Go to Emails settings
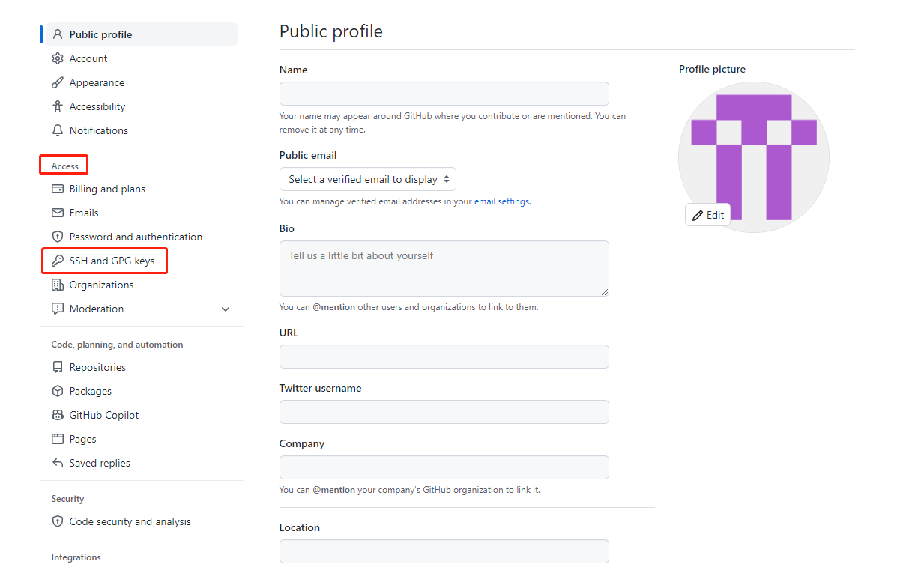 point(84,213)
